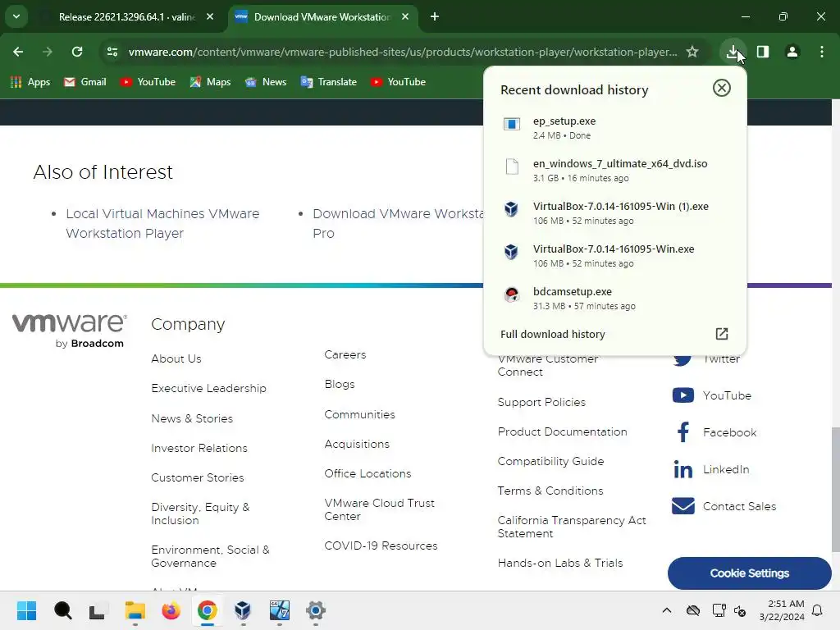Open VMware's LinkedIn social icon
This screenshot has height=630, width=840.
click(683, 469)
